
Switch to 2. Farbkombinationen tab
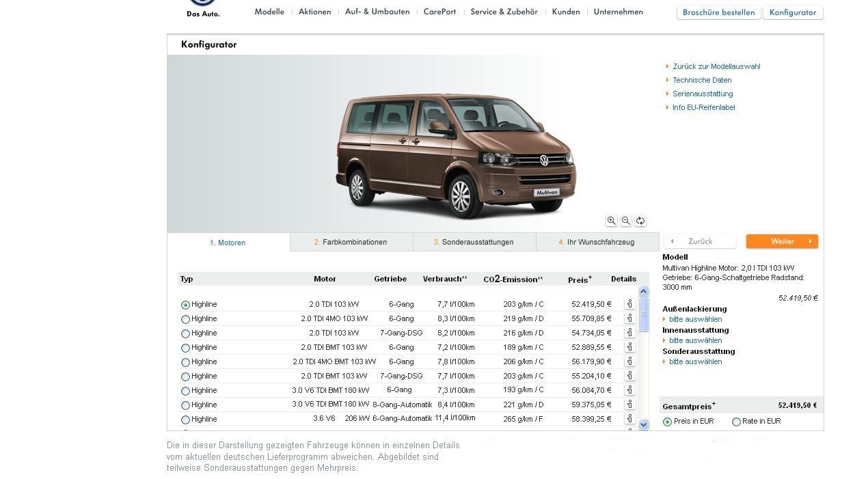[x=351, y=242]
